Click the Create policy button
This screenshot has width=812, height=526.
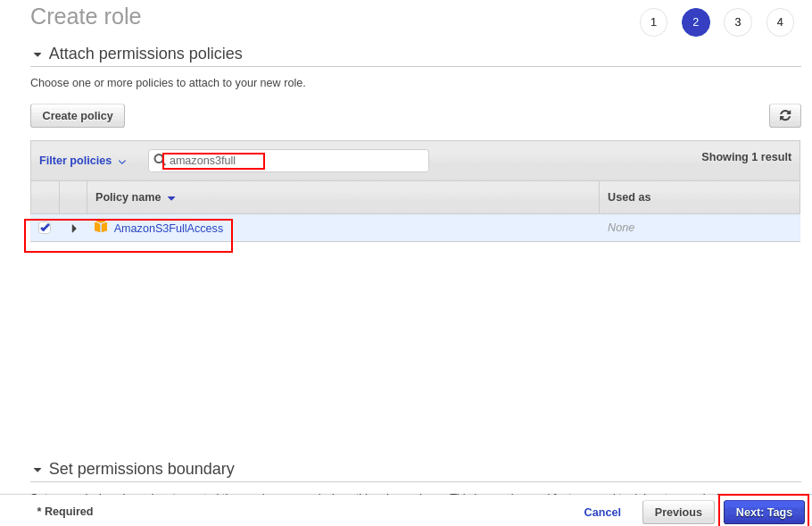[x=78, y=115]
